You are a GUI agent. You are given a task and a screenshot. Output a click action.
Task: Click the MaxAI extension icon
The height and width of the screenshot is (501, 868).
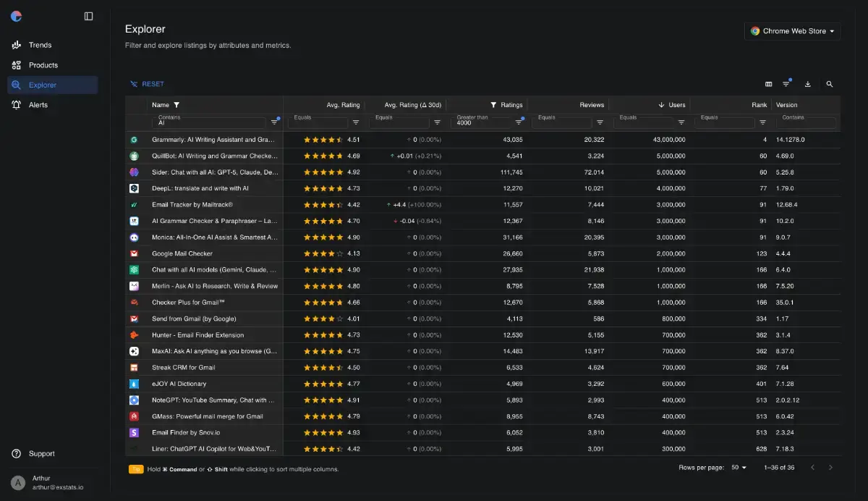[134, 351]
